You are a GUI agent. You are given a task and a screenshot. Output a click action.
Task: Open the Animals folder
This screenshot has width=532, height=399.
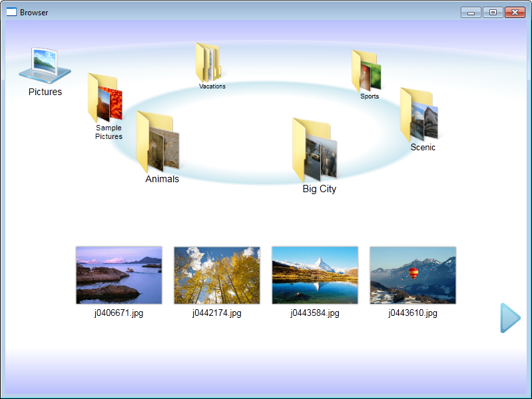pyautogui.click(x=158, y=142)
